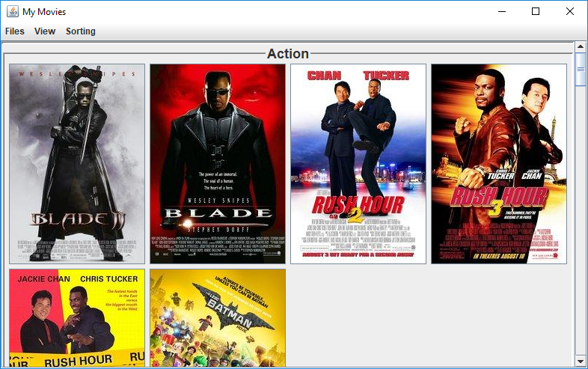Select the Lego Batman Movie poster
588x369 pixels.
click(x=218, y=317)
